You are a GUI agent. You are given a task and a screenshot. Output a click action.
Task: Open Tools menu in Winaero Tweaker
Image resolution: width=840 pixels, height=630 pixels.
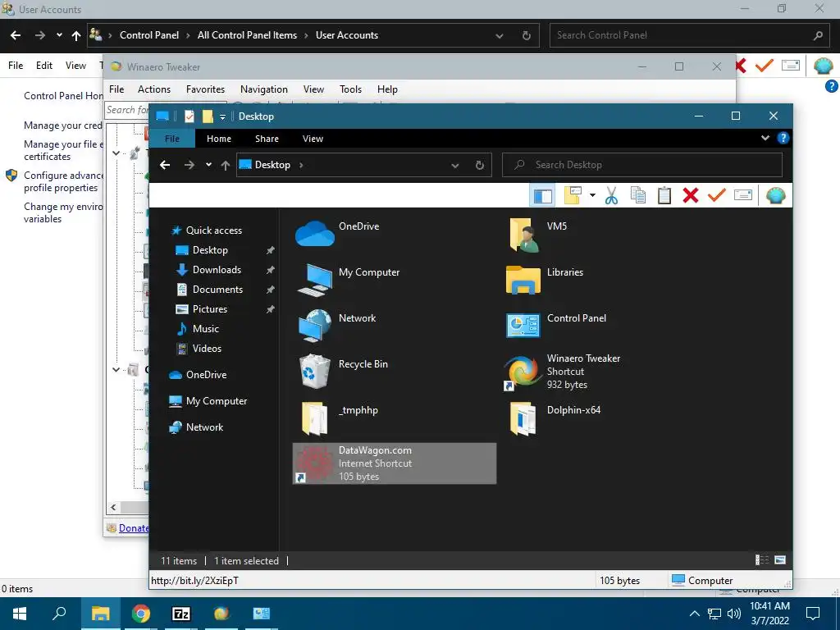click(350, 89)
